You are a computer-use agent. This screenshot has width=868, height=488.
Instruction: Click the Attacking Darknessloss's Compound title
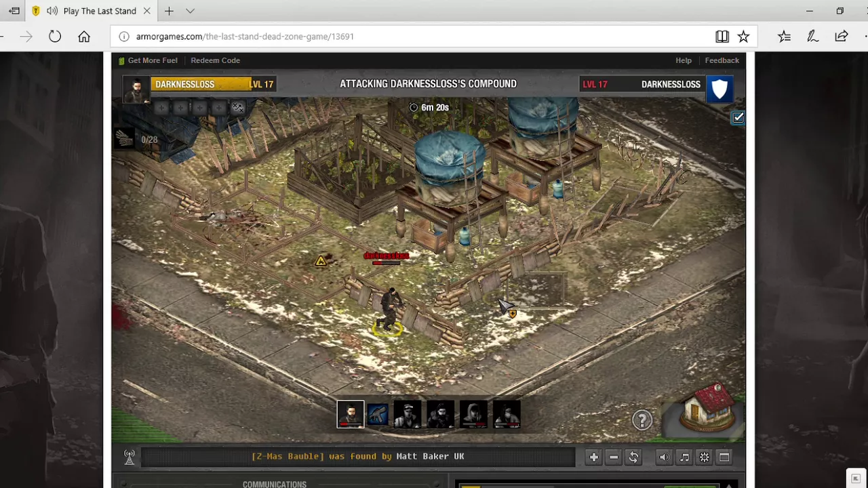click(x=428, y=84)
